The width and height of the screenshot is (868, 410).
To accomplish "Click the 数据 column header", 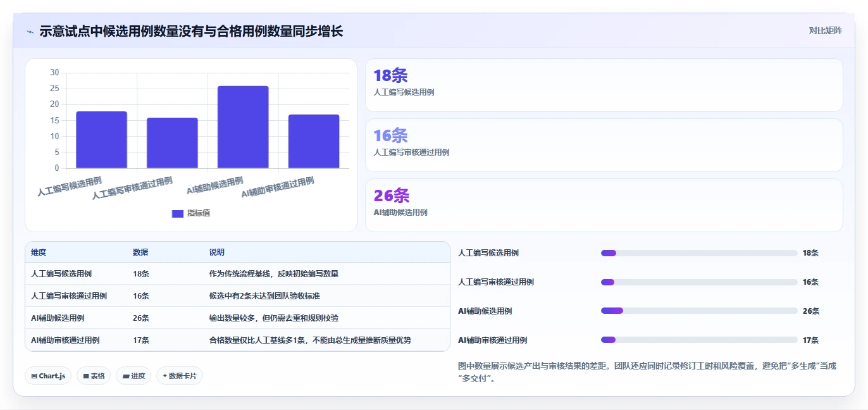I will point(140,252).
